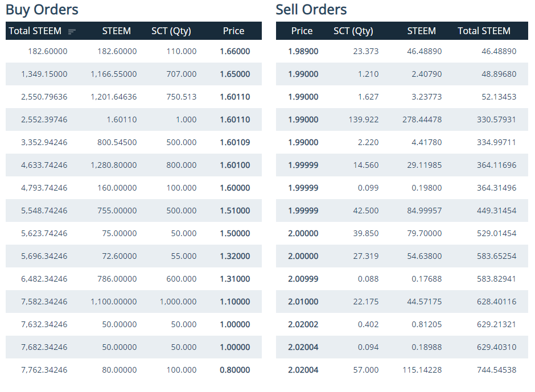Click SCT (Qty) header in Sell Orders
The image size is (535, 392).
353,31
